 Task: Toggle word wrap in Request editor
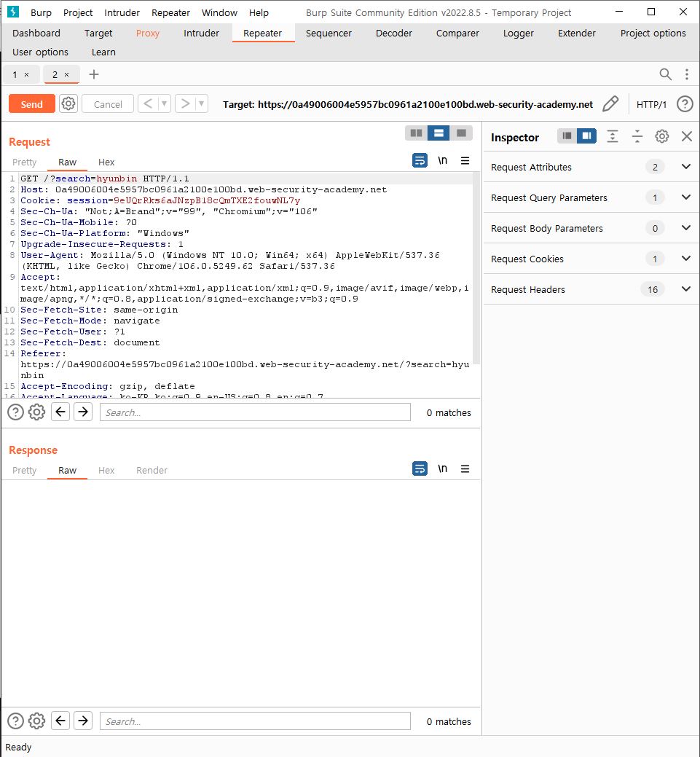click(x=420, y=160)
